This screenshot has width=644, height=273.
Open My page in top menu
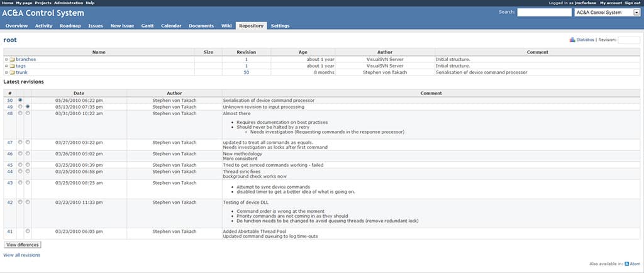(25, 3)
